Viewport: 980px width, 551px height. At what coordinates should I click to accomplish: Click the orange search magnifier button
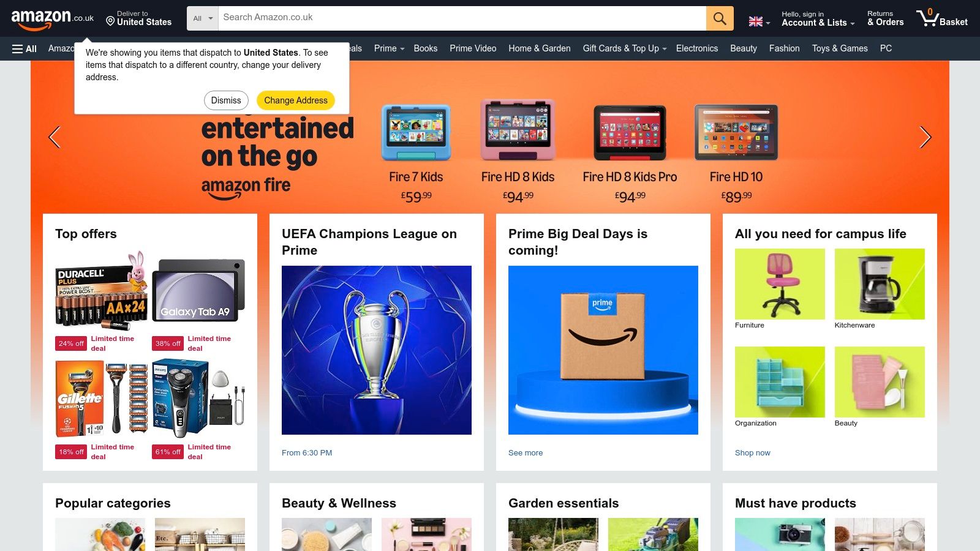point(720,18)
